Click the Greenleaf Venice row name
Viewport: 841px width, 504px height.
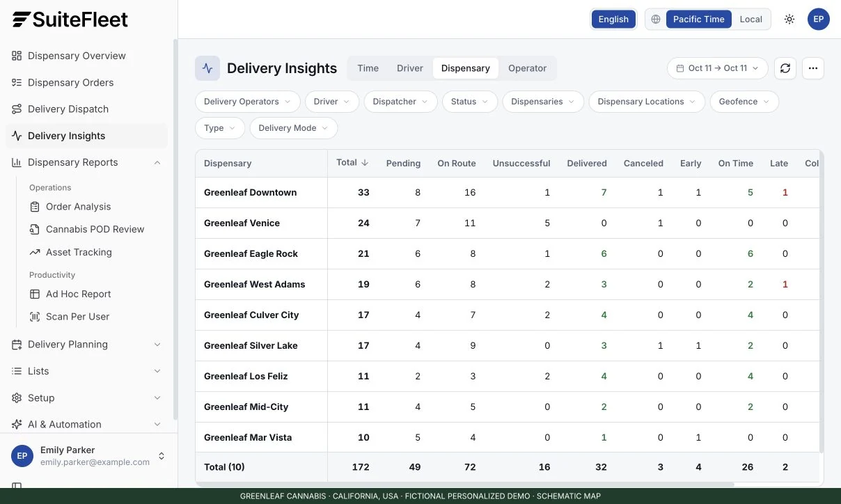tap(242, 223)
